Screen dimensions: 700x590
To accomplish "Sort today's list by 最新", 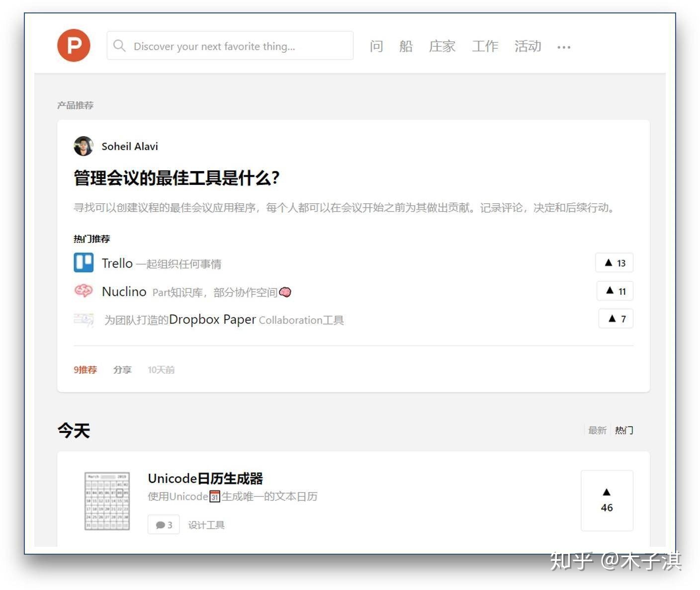I will tap(597, 430).
